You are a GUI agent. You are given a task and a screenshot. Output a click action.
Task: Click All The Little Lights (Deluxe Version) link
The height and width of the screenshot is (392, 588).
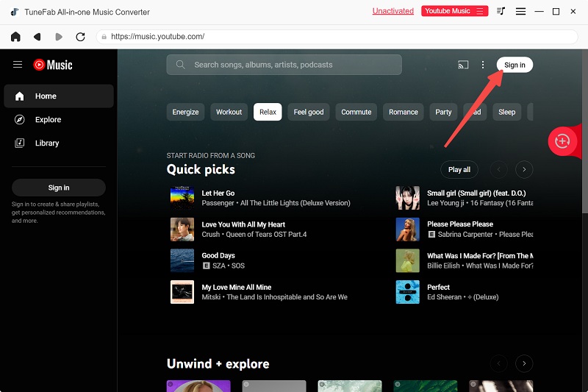tap(295, 203)
